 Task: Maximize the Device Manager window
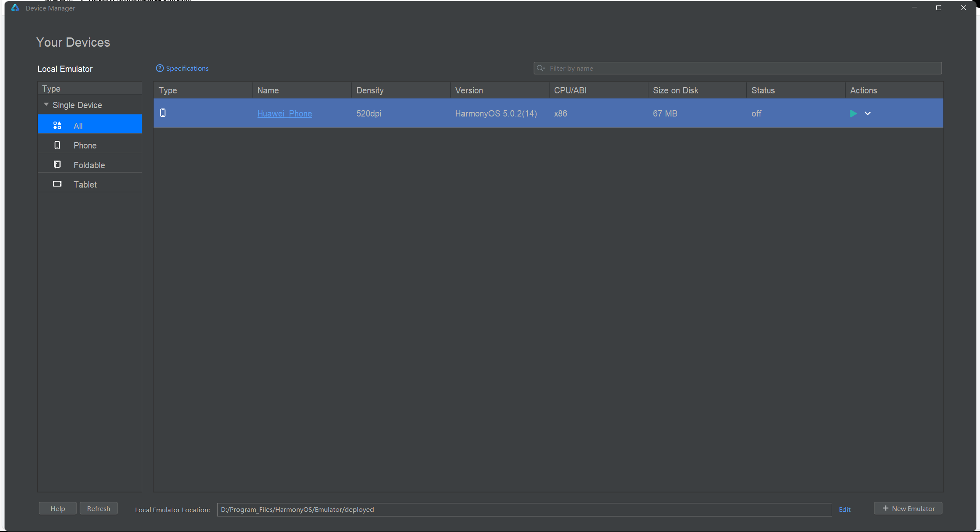[938, 8]
